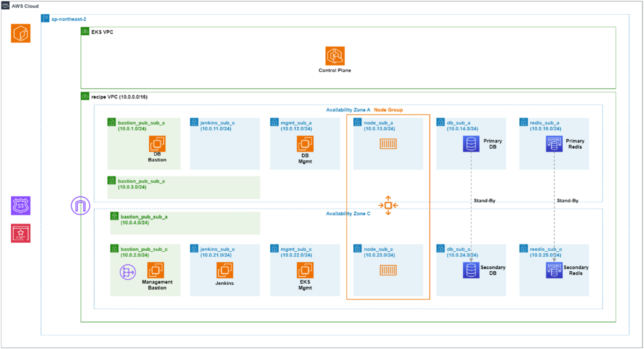Click the Jenkins EC2 instance icon
Viewport: 644px width, 349px height.
point(225,270)
